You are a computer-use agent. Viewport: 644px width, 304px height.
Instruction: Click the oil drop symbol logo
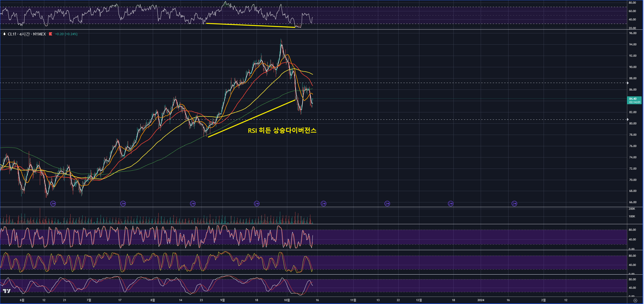pyautogui.click(x=4, y=34)
